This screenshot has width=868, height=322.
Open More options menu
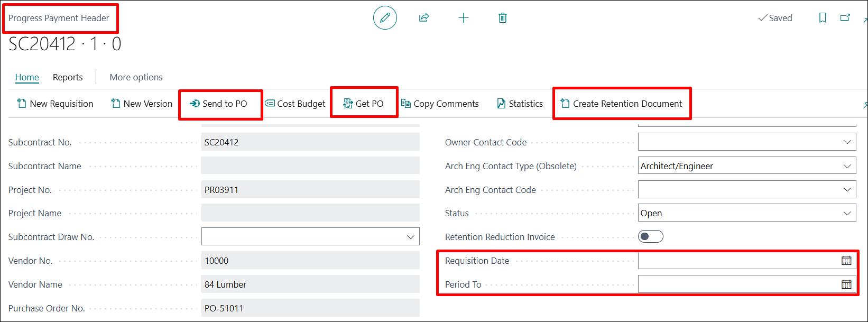pyautogui.click(x=136, y=77)
